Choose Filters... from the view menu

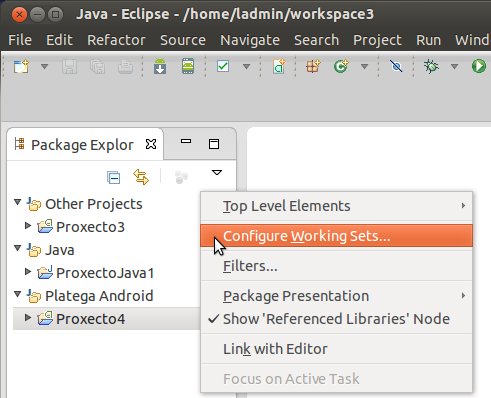pos(336,266)
